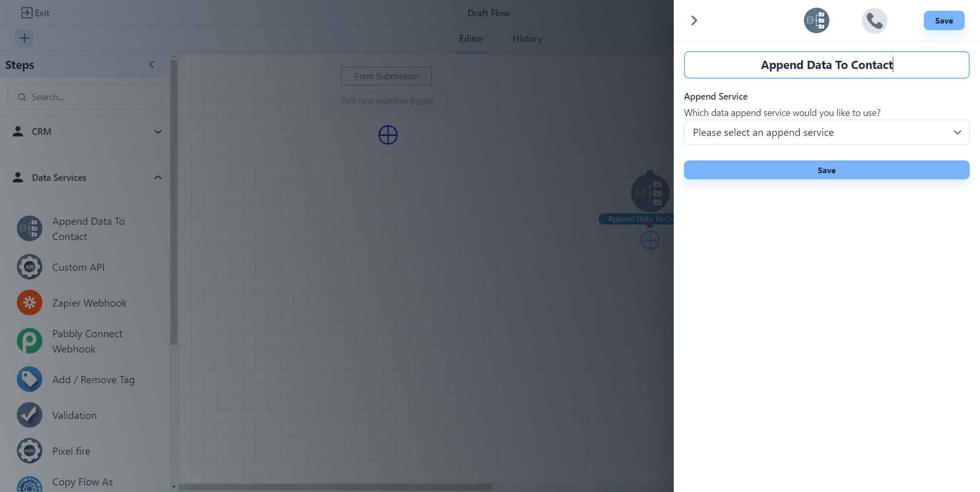Click the add-step circle below Append Data node

tap(650, 240)
